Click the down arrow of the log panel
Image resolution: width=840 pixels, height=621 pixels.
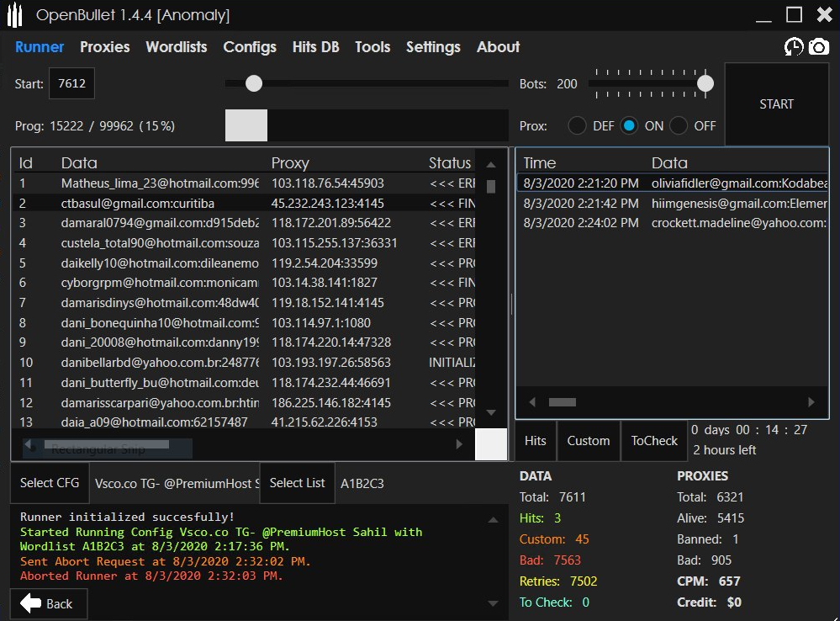click(494, 603)
